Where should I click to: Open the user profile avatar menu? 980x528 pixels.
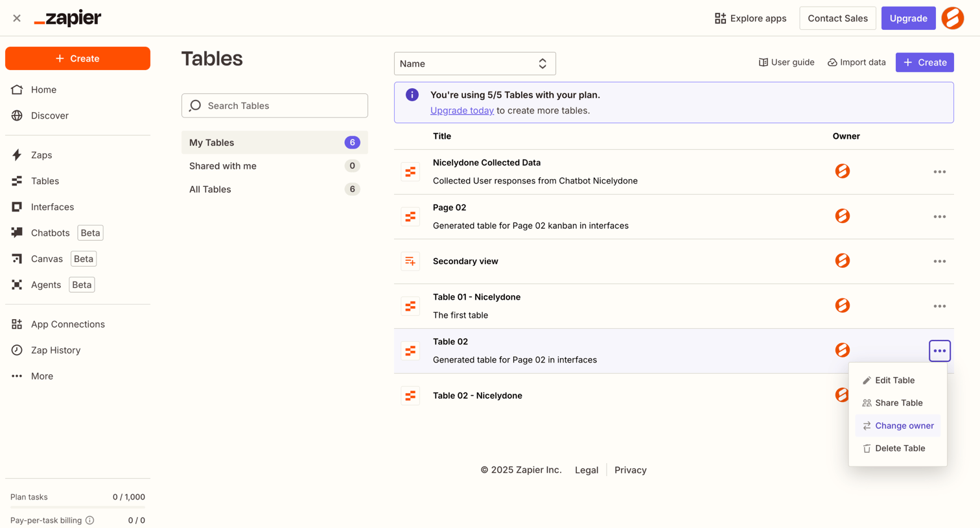(953, 18)
